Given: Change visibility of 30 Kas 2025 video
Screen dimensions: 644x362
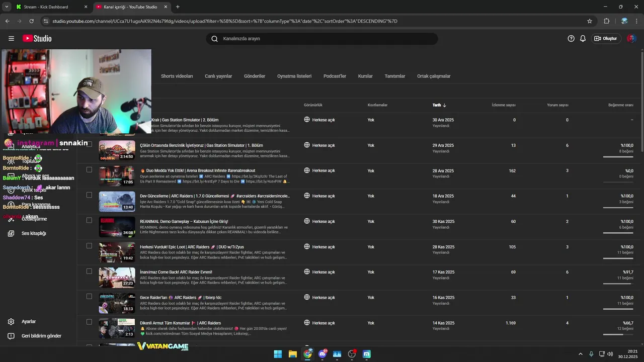Looking at the screenshot, I should [x=319, y=221].
